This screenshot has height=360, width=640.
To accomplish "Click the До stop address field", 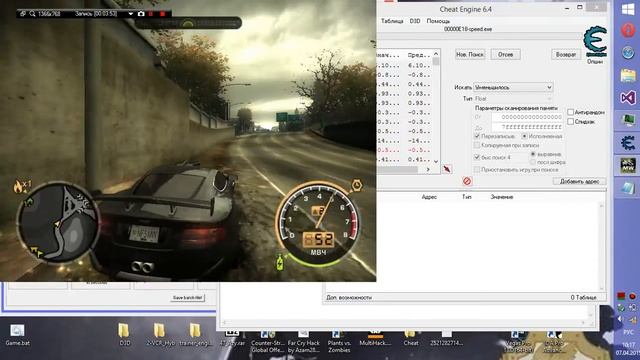I will pos(527,127).
